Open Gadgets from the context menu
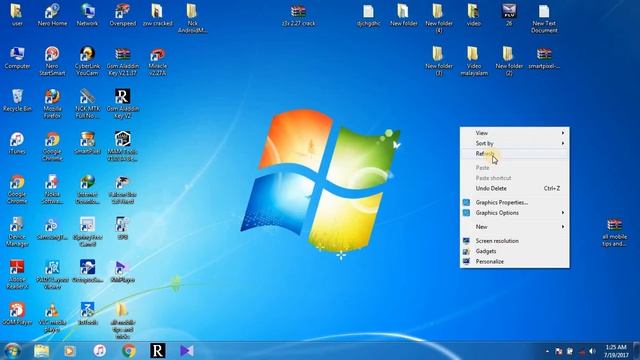 click(514, 251)
